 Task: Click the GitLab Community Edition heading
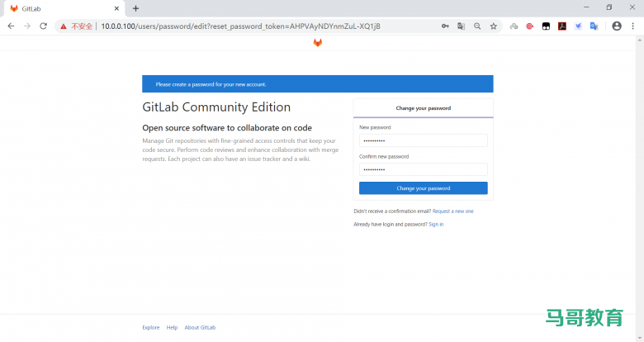[216, 107]
